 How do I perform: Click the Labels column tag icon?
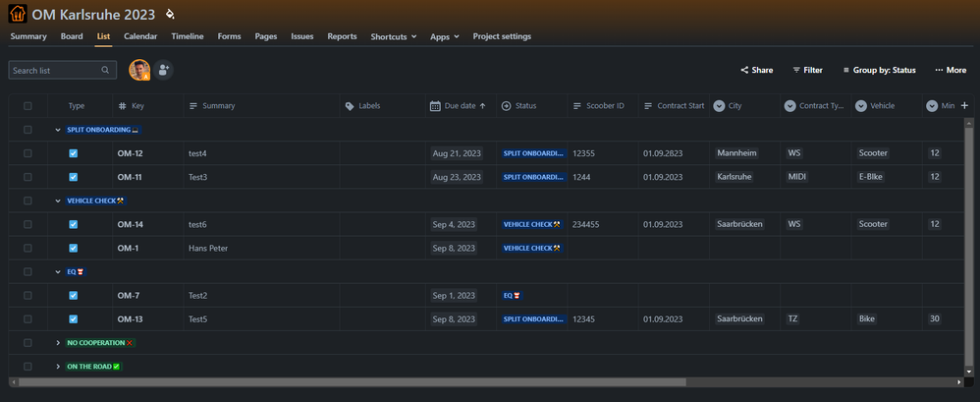coord(350,106)
